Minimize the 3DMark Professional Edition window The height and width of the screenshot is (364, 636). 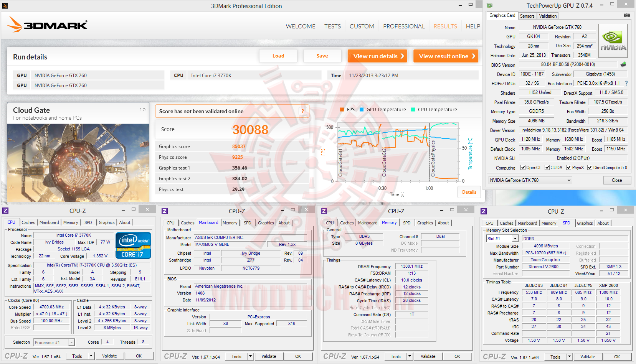(460, 5)
